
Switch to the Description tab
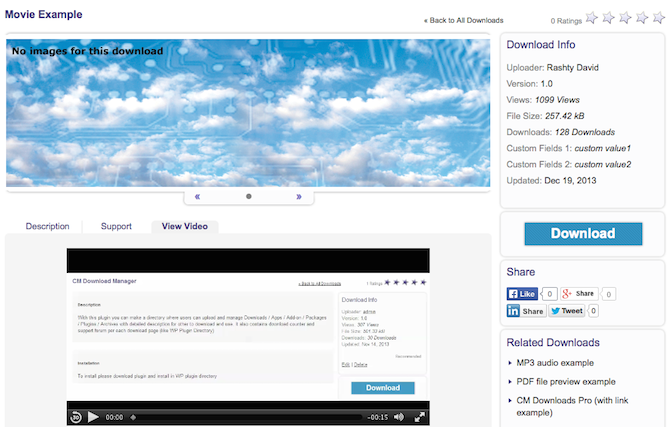pyautogui.click(x=47, y=226)
